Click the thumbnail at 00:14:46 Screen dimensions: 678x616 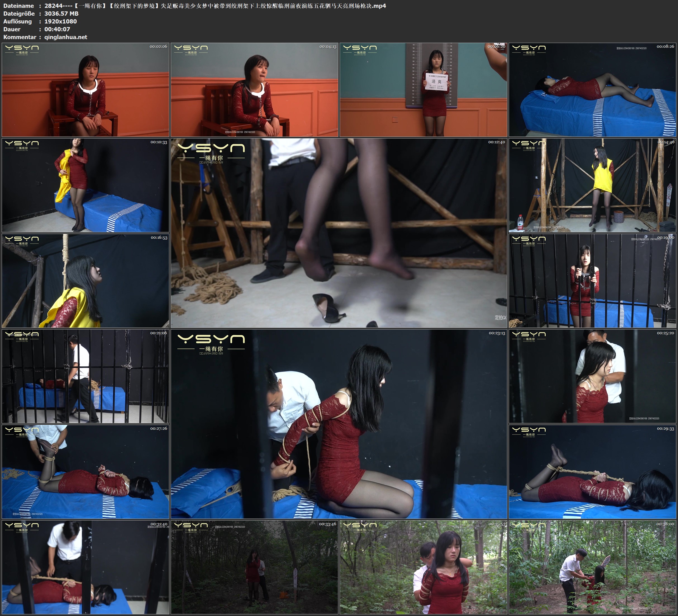click(x=592, y=185)
